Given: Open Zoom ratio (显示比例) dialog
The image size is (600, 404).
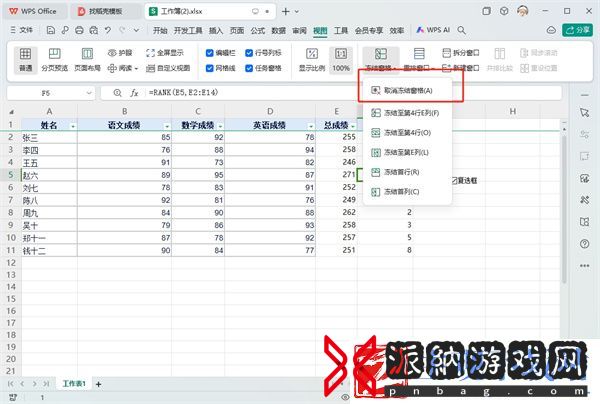Looking at the screenshot, I should tap(312, 60).
